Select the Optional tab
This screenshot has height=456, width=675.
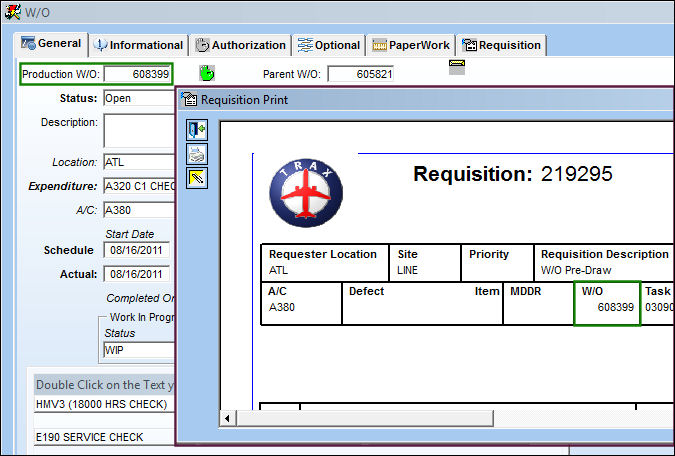[329, 45]
